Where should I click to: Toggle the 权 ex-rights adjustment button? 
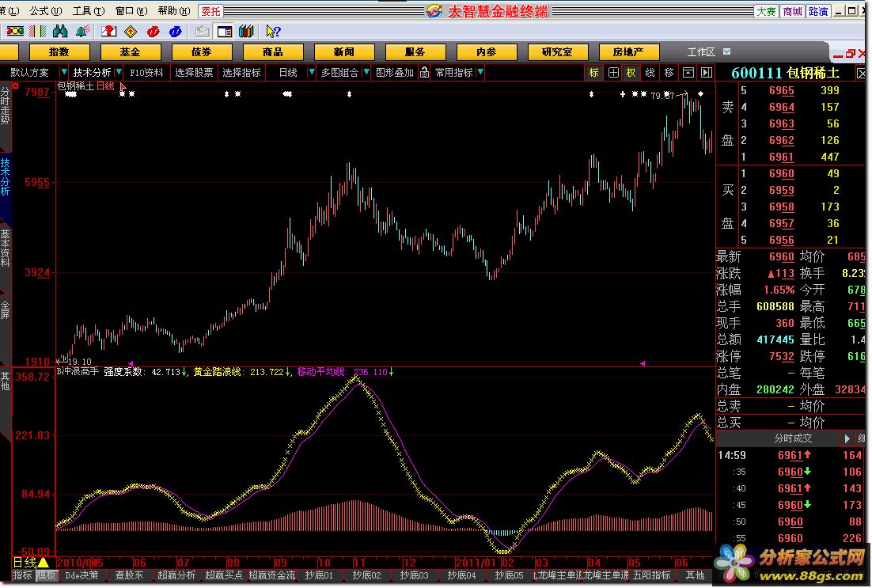[631, 72]
